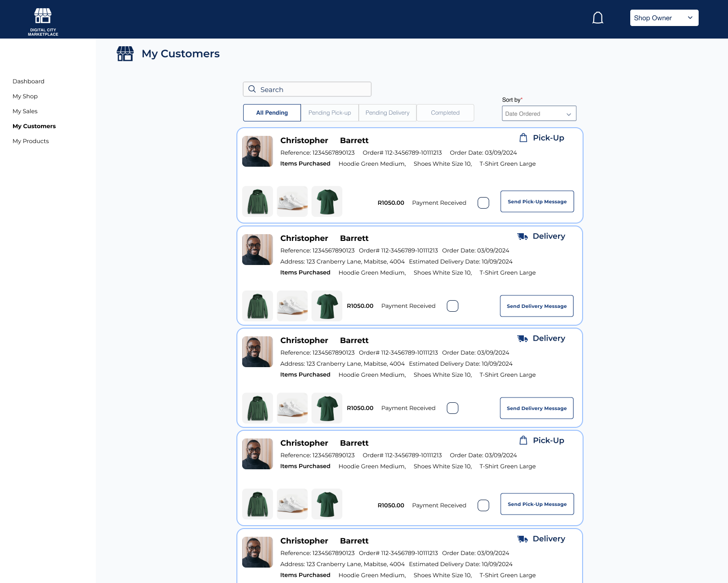728x583 pixels.
Task: Check Payment Received on the second order
Action: pyautogui.click(x=452, y=306)
